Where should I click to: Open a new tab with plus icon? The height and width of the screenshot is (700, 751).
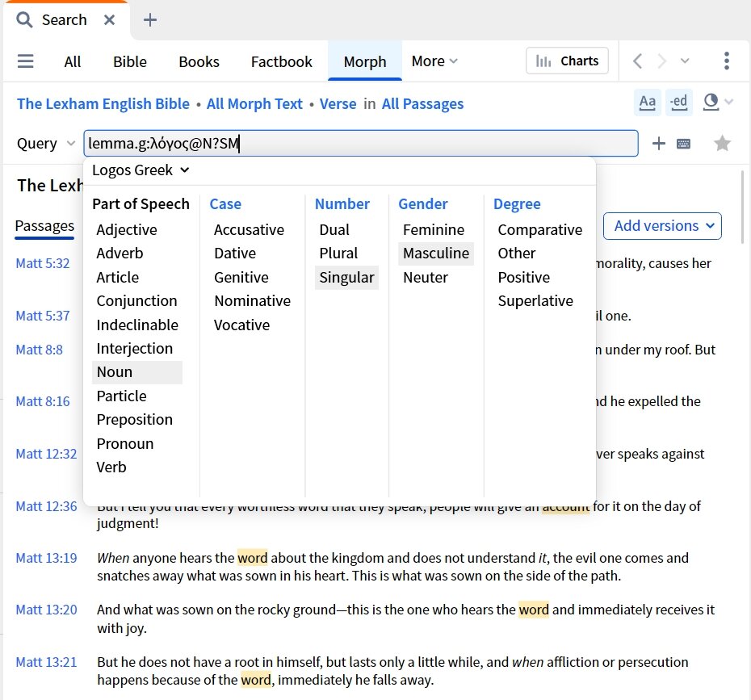150,19
